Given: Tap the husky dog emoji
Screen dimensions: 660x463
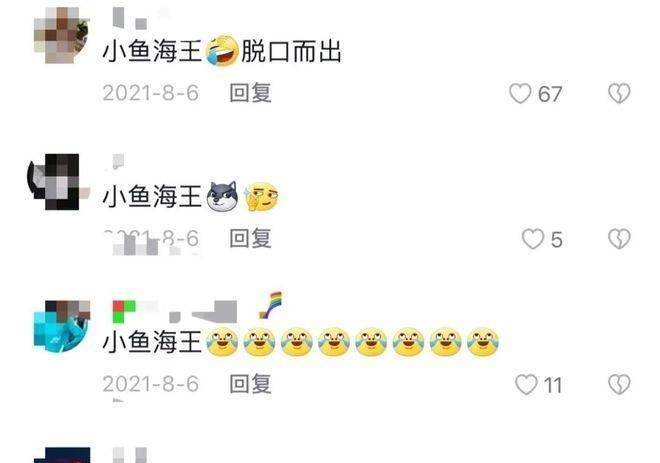Looking at the screenshot, I should coord(222,197).
